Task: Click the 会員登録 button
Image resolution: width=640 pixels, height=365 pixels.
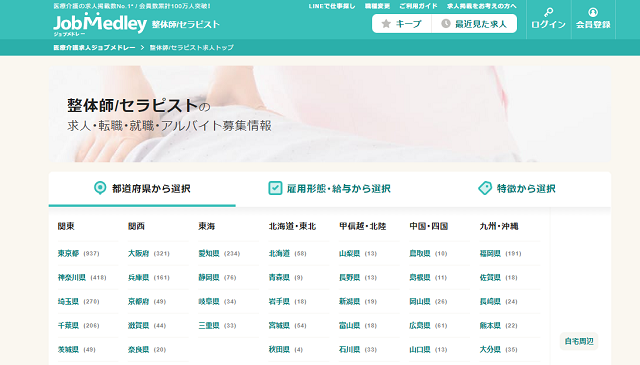Action: click(593, 19)
